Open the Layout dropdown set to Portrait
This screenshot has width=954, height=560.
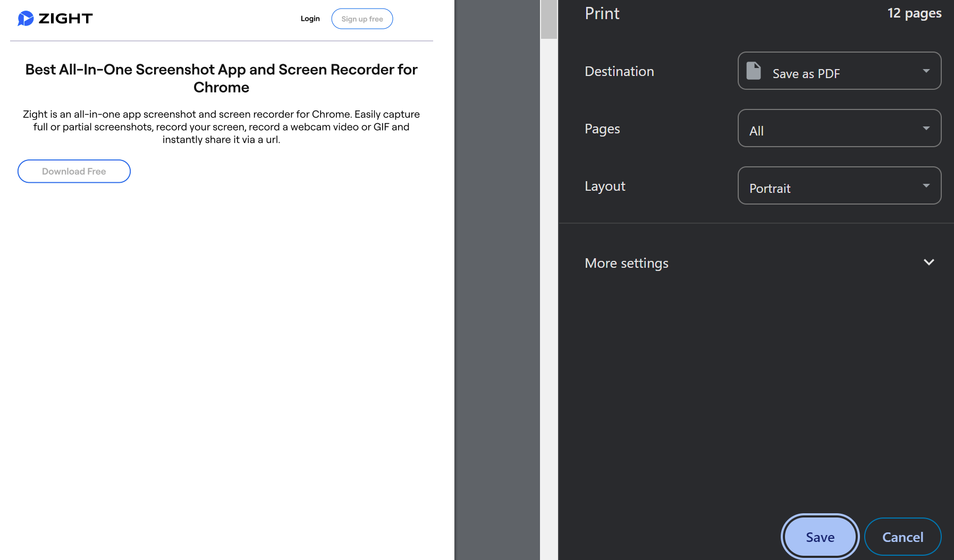[839, 185]
